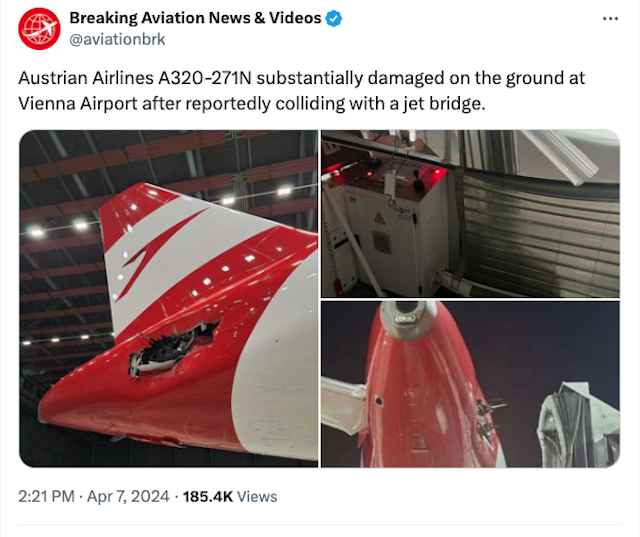Click the Views label
The height and width of the screenshot is (537, 640).
click(x=257, y=496)
